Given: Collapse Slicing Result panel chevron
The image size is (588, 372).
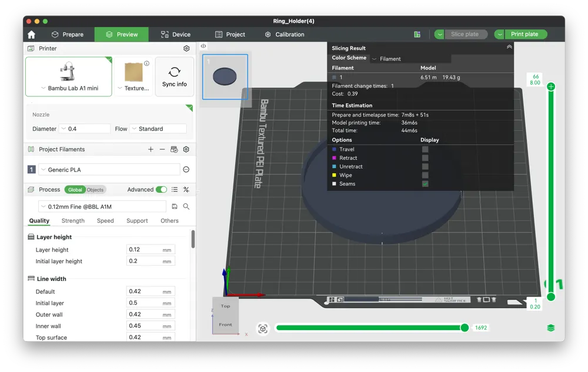Looking at the screenshot, I should [x=509, y=47].
